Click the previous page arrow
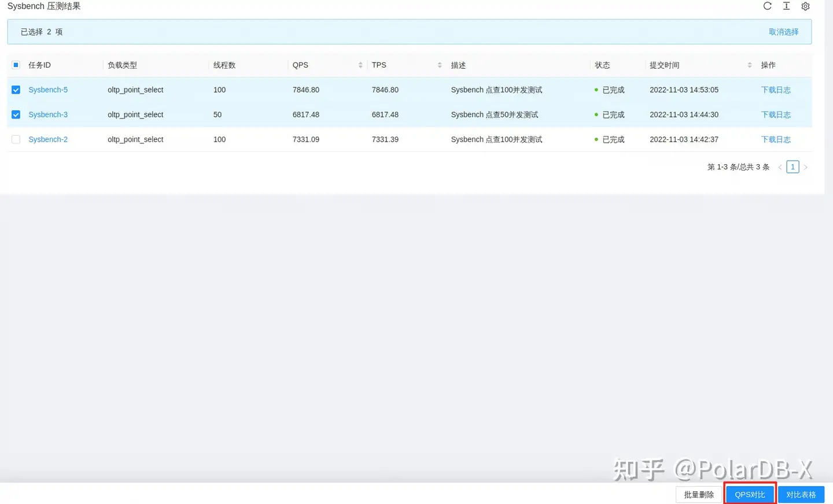 780,166
